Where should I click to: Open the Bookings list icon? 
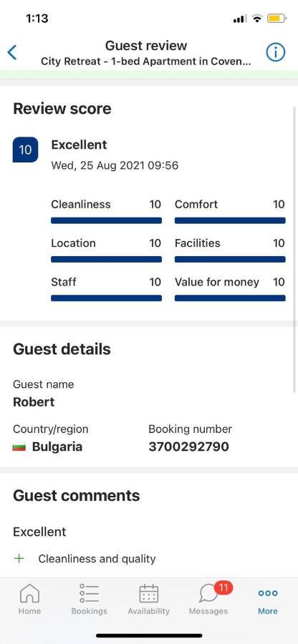tap(90, 593)
